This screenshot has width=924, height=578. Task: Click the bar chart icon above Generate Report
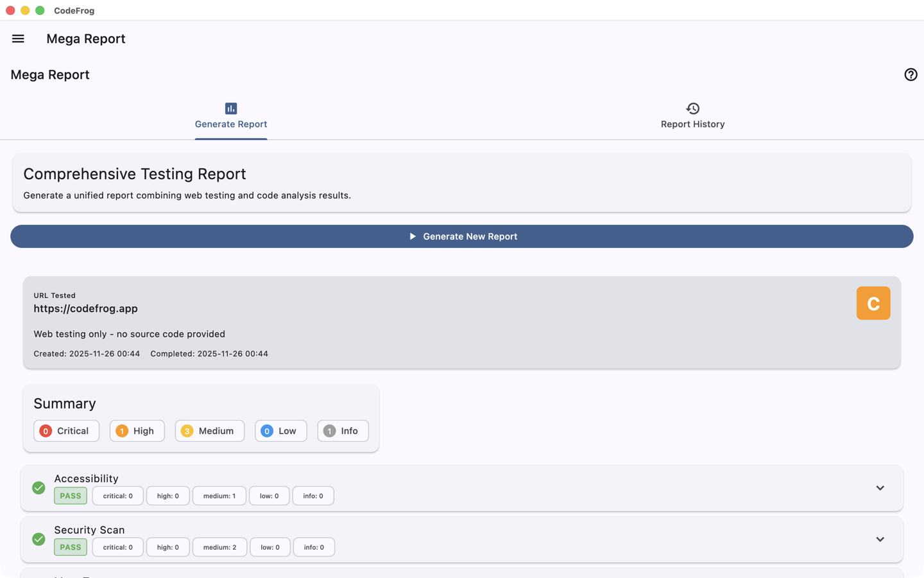pyautogui.click(x=230, y=108)
